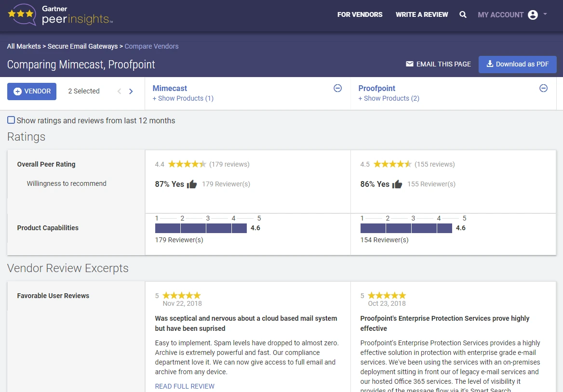Click the thumbs-up beside 87% Yes

tap(192, 184)
